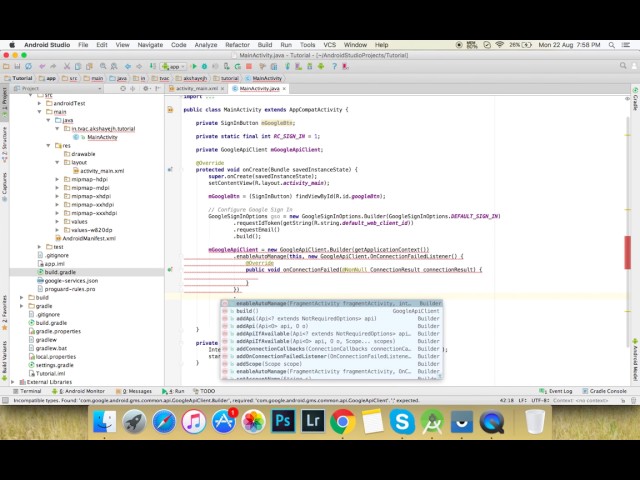
Task: Toggle the Android Model side tab
Action: (635, 359)
